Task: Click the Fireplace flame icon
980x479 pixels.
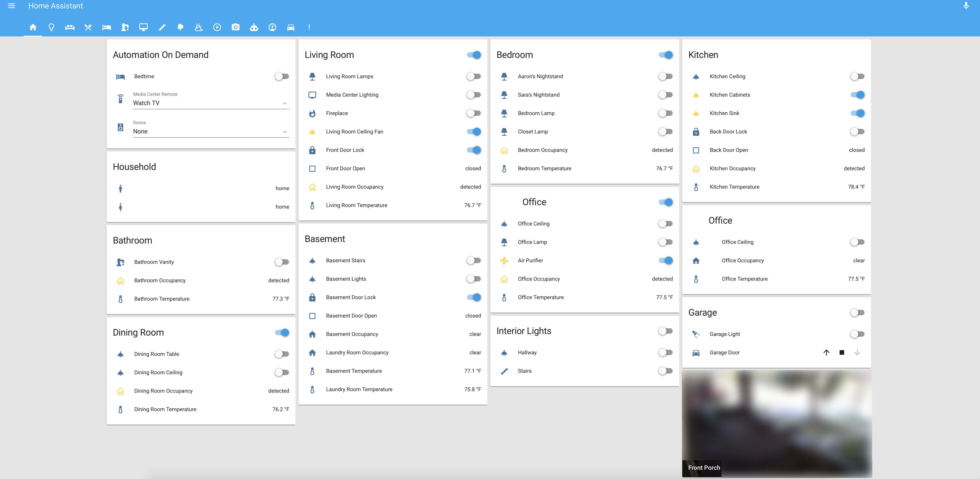Action: [x=312, y=113]
